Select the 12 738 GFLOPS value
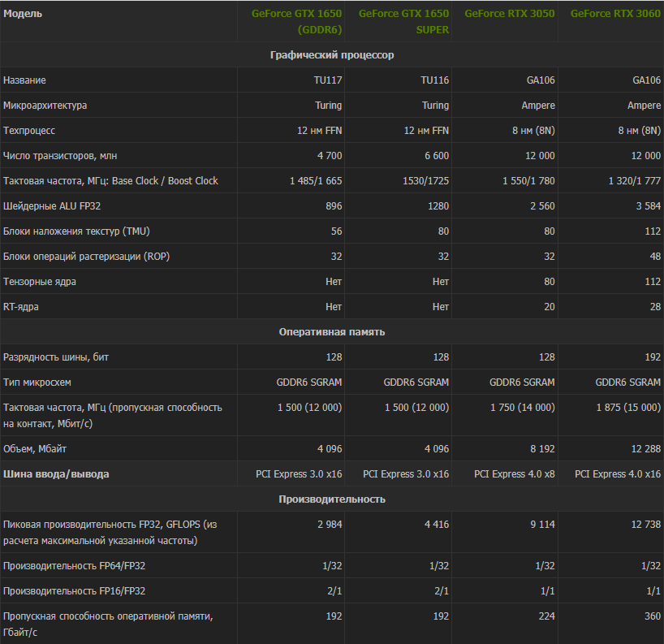The height and width of the screenshot is (644, 664). [x=646, y=525]
